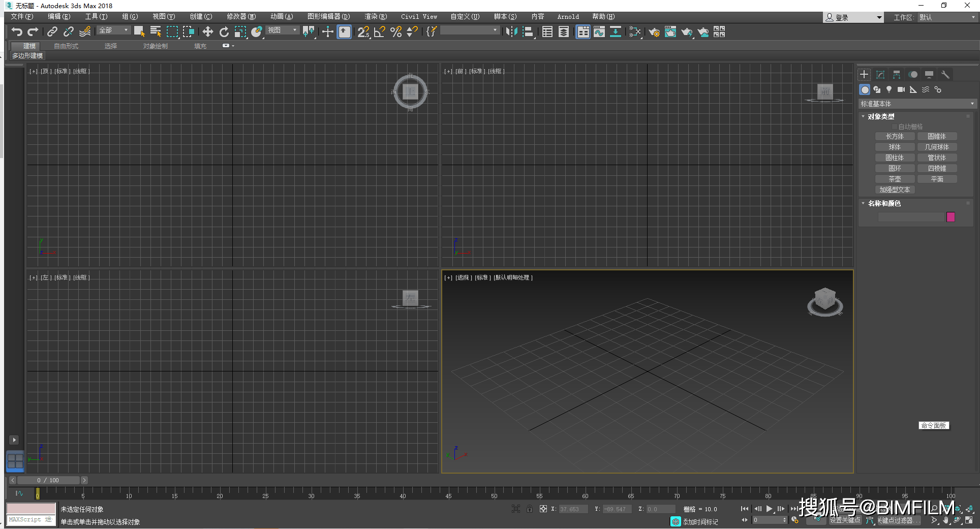Open the Curve Editor icon
Viewport: 980px width, 529px height.
599,32
